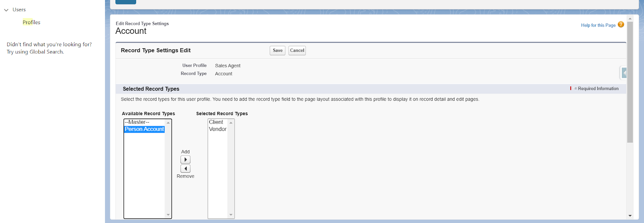Click the blue button at top of page
Viewport: 644px width, 223px height.
coord(126,2)
